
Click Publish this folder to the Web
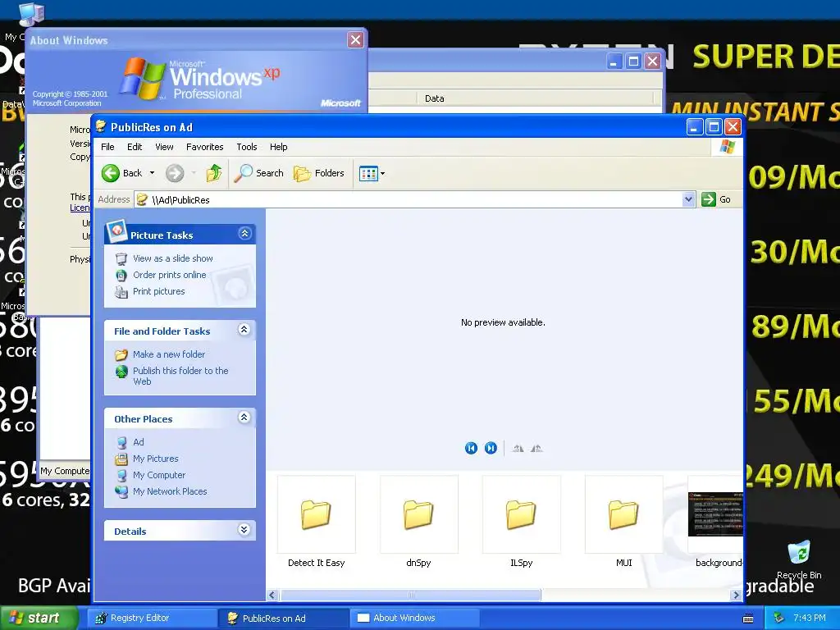(180, 376)
